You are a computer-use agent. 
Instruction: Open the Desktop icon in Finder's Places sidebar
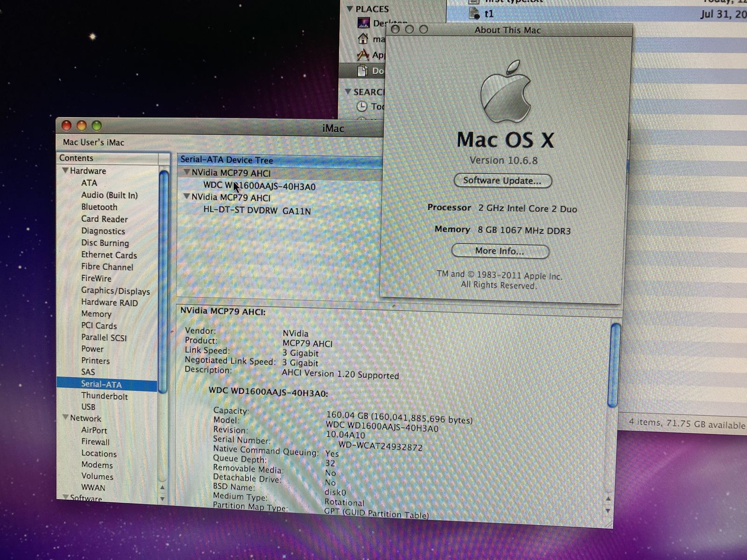[364, 22]
